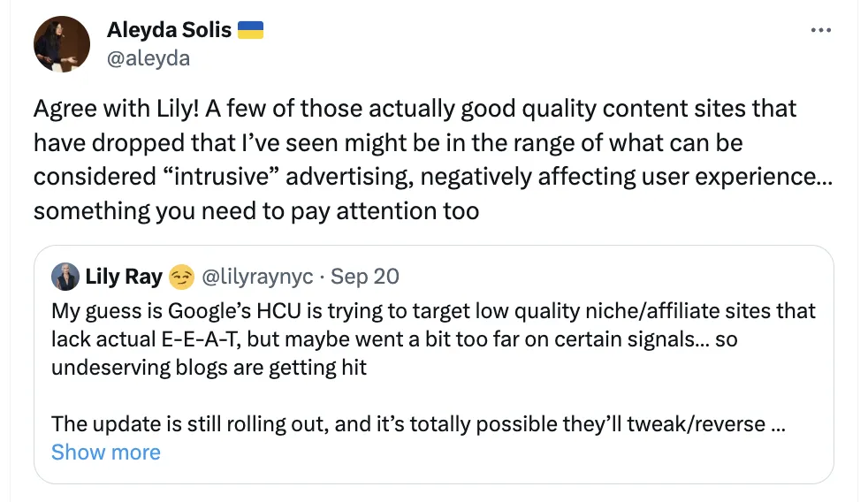This screenshot has height=502, width=868.
Task: Click the Ukraine flag emoji beside Aleyda's name
Action: pos(251,30)
